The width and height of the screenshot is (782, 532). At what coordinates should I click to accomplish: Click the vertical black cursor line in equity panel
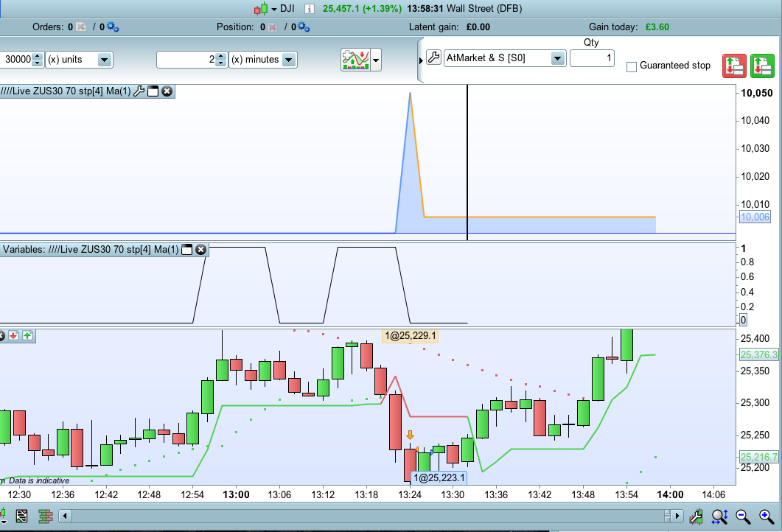click(x=467, y=163)
